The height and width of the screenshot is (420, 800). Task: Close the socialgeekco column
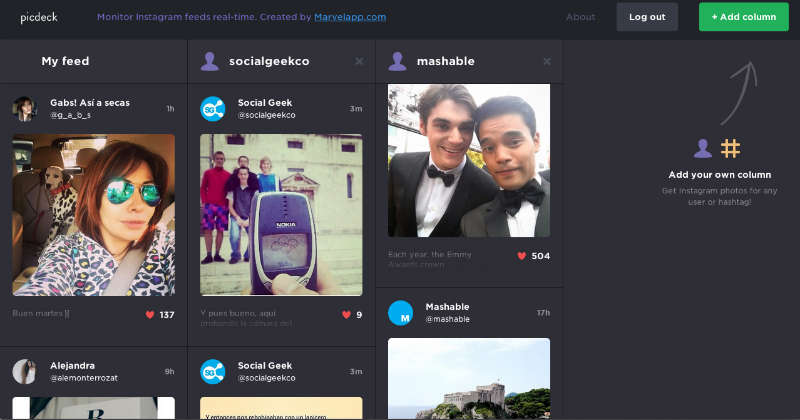click(359, 61)
